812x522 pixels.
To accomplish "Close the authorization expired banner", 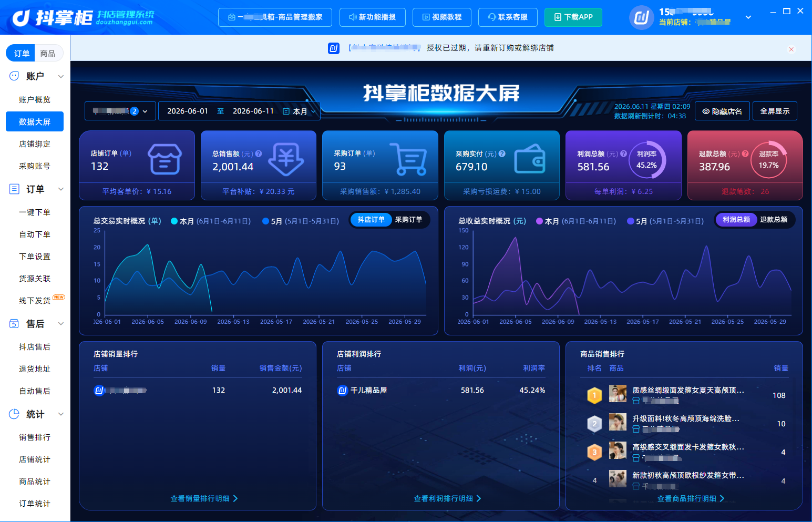I will [x=791, y=49].
